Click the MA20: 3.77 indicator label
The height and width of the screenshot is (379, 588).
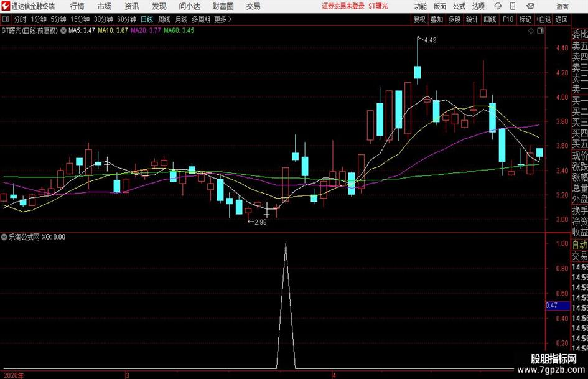(146, 30)
